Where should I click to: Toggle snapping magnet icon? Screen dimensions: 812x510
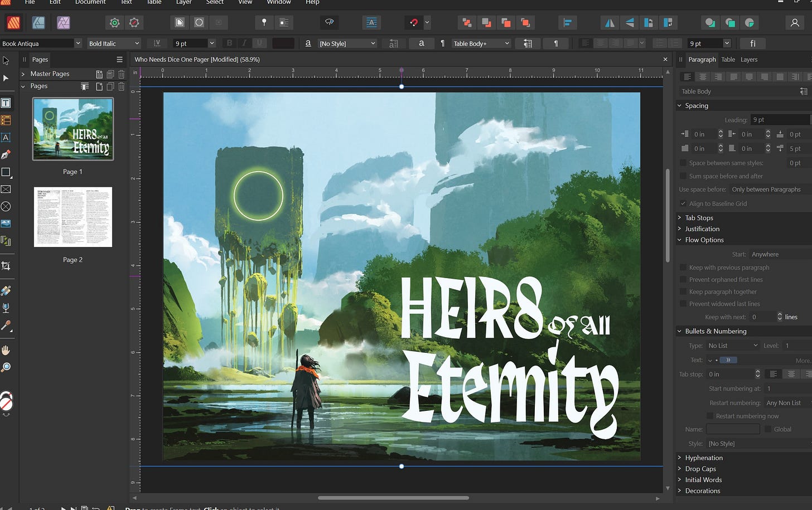coord(414,23)
